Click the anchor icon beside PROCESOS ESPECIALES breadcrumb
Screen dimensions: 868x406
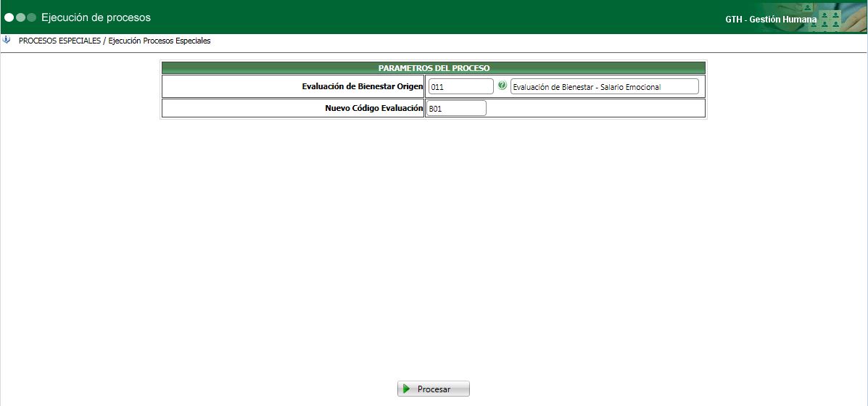click(x=7, y=40)
